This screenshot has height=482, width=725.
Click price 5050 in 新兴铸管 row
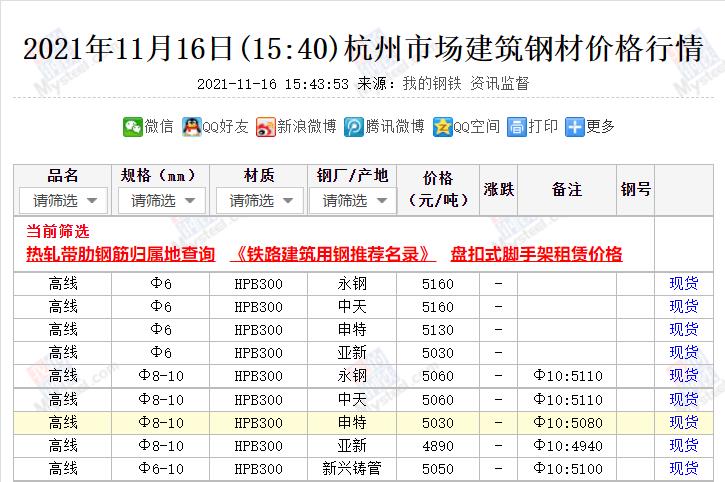(438, 469)
